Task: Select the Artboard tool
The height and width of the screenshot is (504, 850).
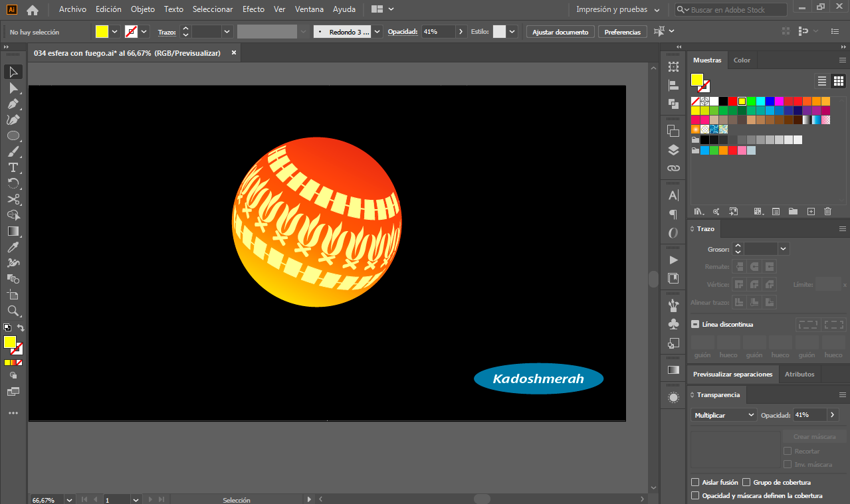Action: coord(13,295)
